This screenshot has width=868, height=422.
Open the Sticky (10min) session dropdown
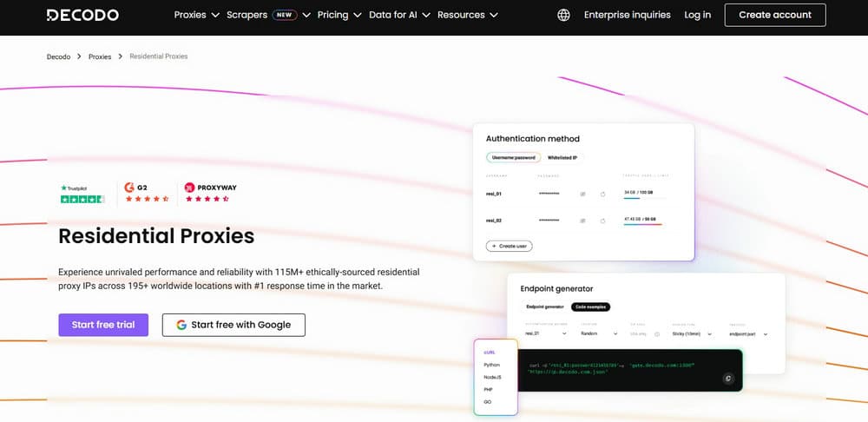pos(692,334)
